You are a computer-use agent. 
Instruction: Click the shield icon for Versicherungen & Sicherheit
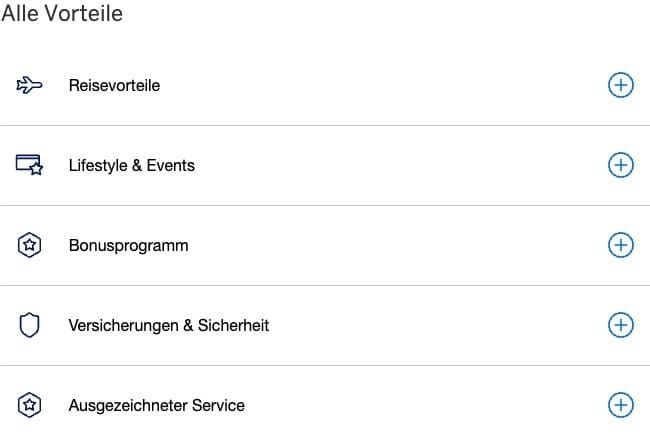pyautogui.click(x=30, y=325)
